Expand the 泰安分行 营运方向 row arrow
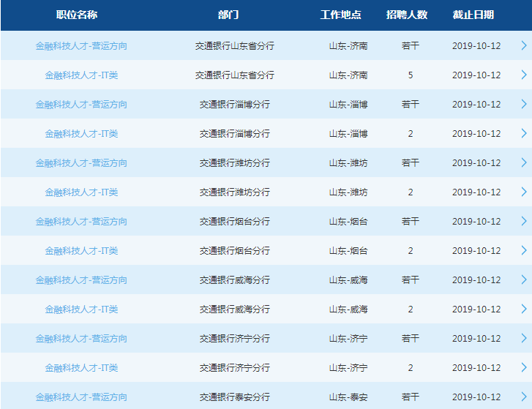 pos(523,397)
